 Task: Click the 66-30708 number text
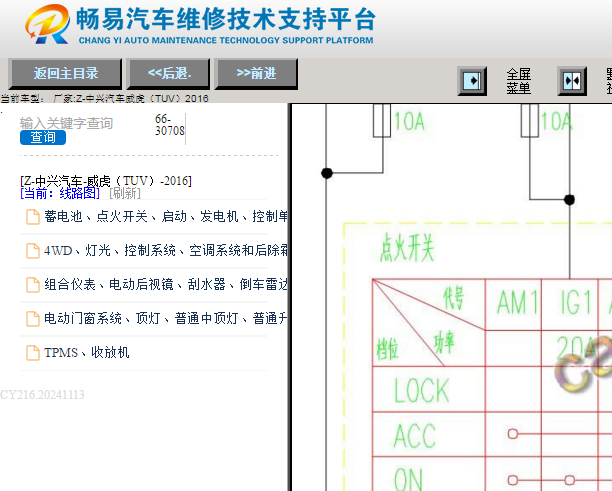point(169,125)
